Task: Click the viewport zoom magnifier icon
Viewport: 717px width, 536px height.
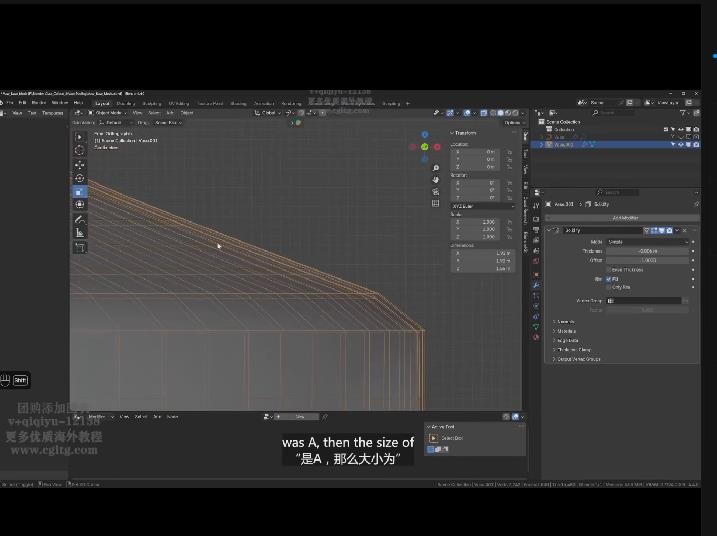Action: (x=436, y=168)
